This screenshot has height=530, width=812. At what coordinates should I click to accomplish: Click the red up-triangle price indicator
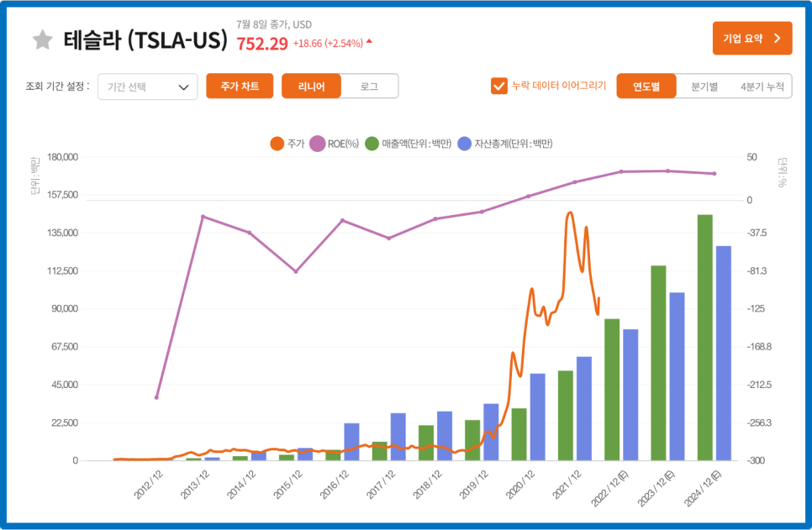pos(369,41)
